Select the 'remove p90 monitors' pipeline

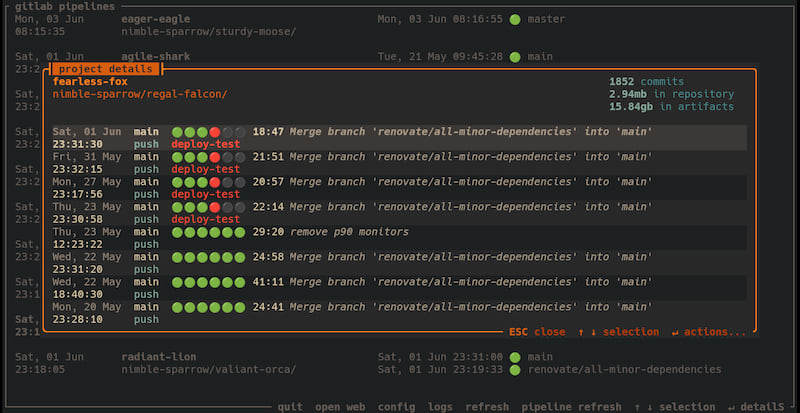pyautogui.click(x=399, y=238)
